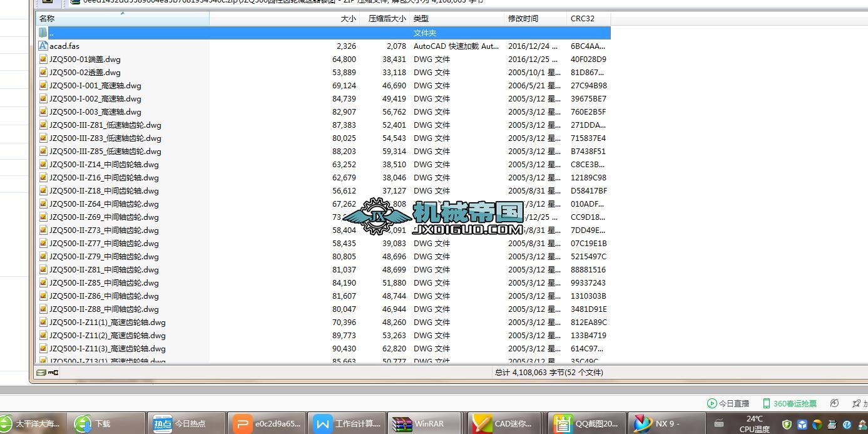Select the file JZQ500-III-Z85_低速轴齿轮.dwg

tap(105, 151)
